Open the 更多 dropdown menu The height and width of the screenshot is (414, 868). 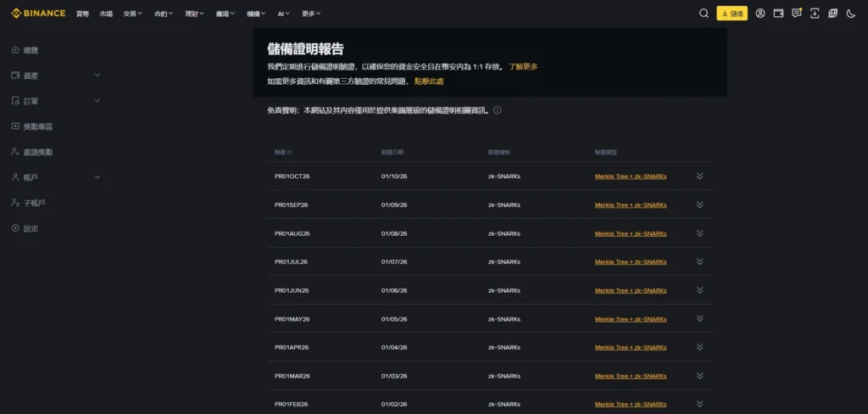pyautogui.click(x=311, y=14)
